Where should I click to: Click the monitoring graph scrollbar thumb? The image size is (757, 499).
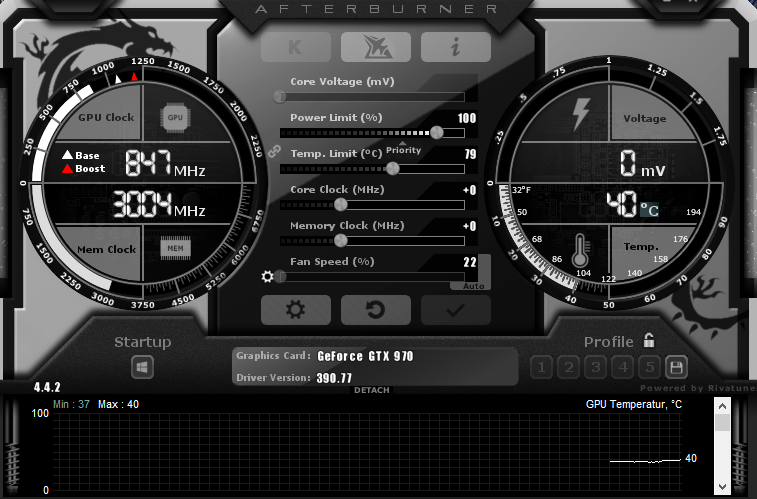[x=722, y=422]
